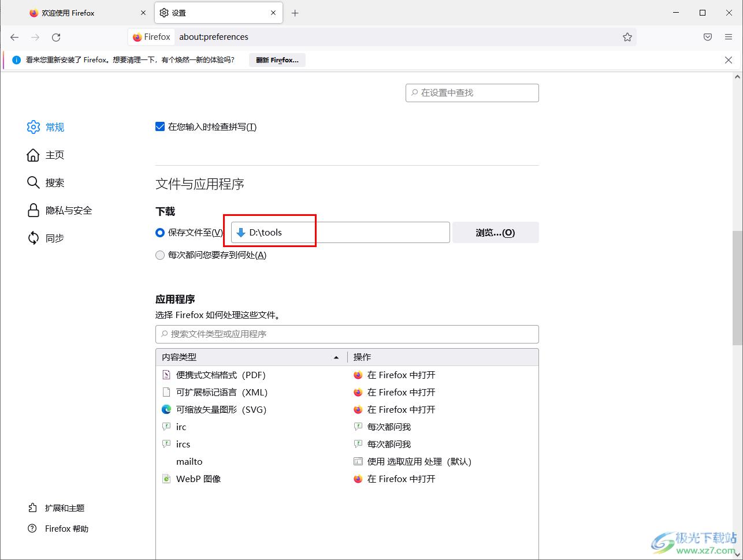The width and height of the screenshot is (743, 560).
Task: Open action dropdown for irc row
Action: tap(443, 427)
